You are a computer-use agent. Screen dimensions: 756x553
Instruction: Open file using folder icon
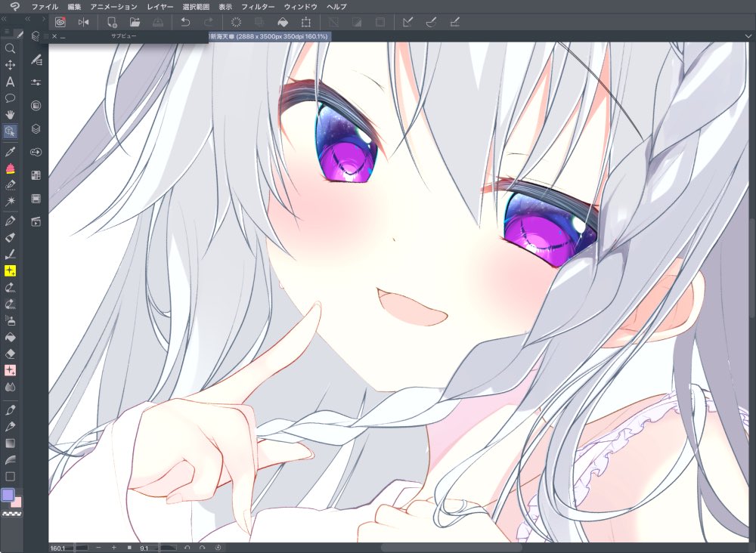(x=135, y=22)
